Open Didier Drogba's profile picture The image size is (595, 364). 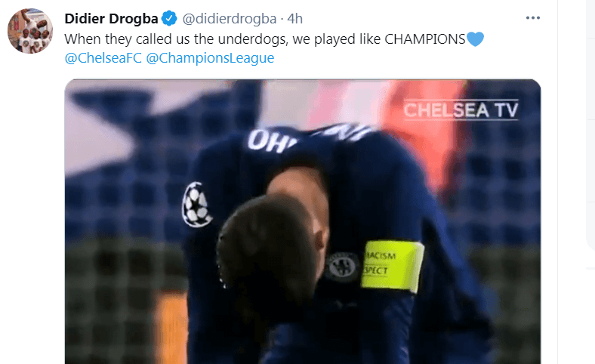[x=30, y=31]
